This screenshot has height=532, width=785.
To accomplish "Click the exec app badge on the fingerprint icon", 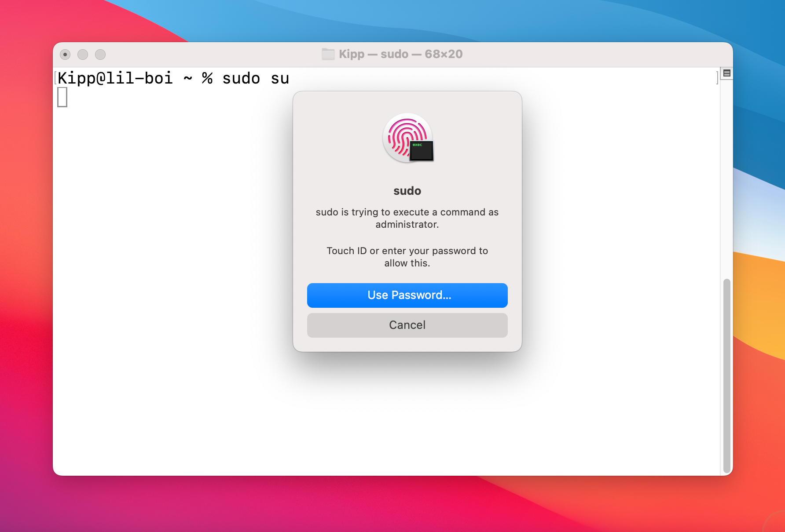I will pyautogui.click(x=421, y=151).
